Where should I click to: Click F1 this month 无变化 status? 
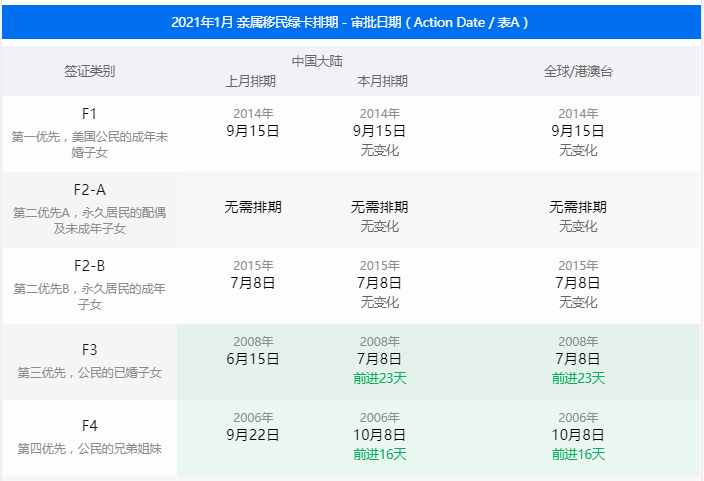(380, 150)
